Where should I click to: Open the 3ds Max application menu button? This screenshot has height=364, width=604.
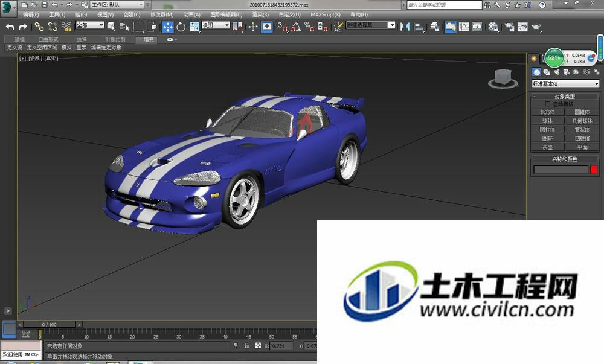pos(8,8)
